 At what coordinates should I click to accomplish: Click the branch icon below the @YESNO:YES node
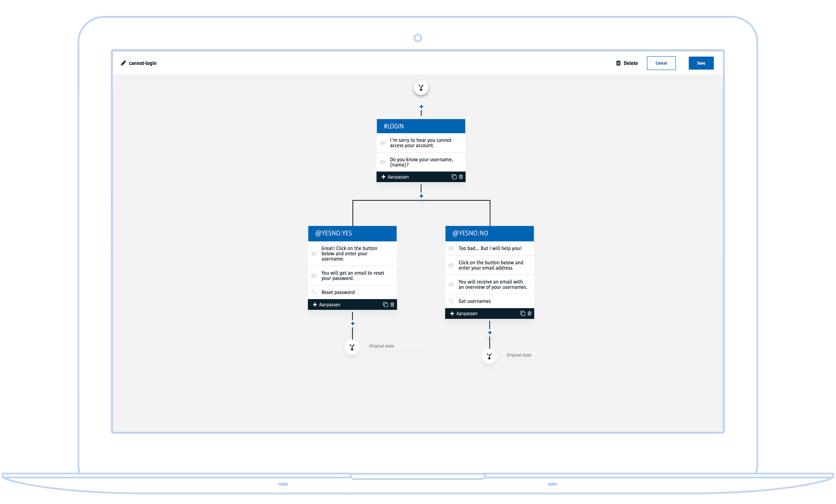pyautogui.click(x=352, y=347)
